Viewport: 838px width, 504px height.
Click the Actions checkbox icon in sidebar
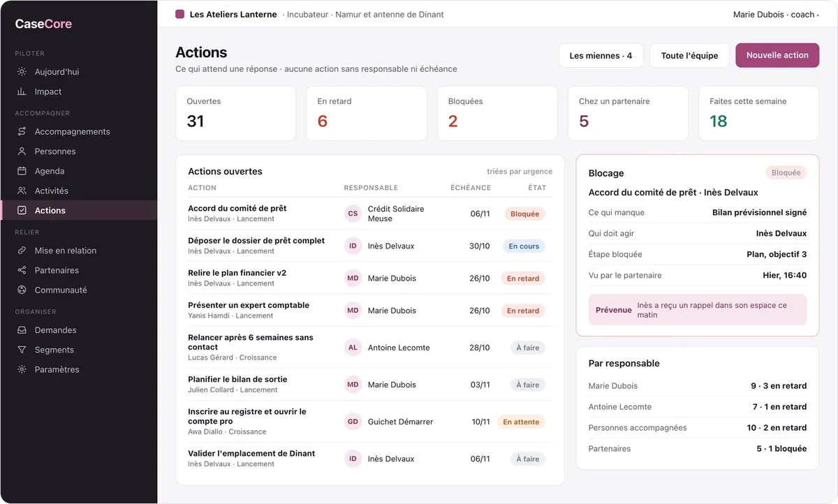(x=22, y=210)
